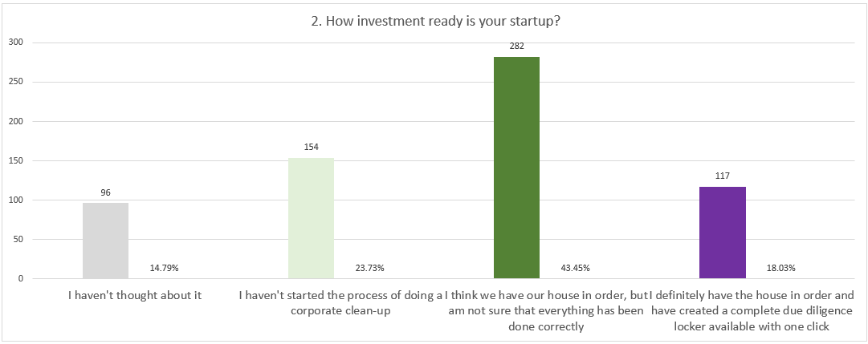Click the data label 96
868x344 pixels.
tap(105, 192)
